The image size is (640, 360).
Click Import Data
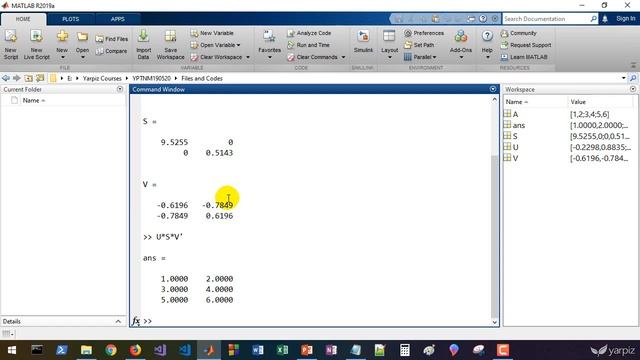(143, 45)
